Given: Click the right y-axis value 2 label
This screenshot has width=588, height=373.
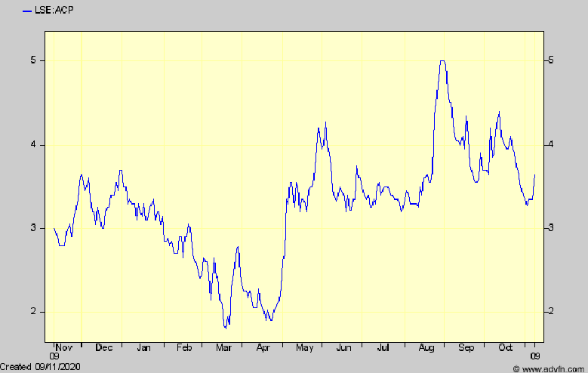Looking at the screenshot, I should coord(553,312).
